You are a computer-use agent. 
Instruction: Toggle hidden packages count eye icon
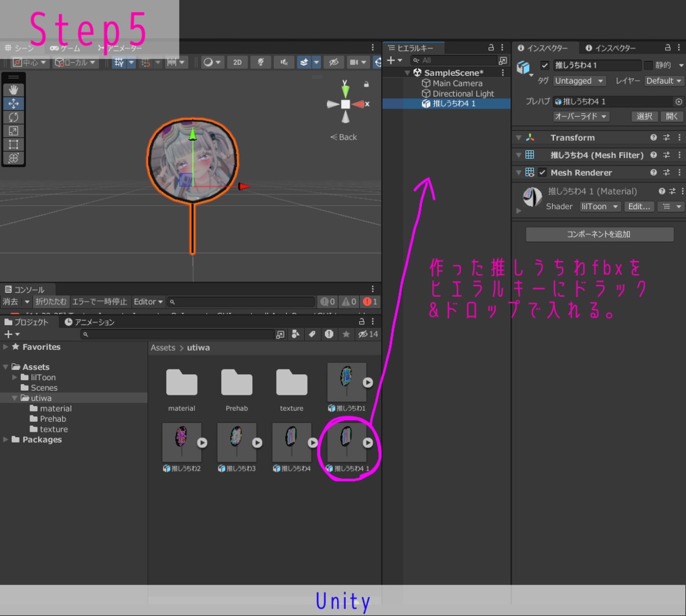[368, 334]
